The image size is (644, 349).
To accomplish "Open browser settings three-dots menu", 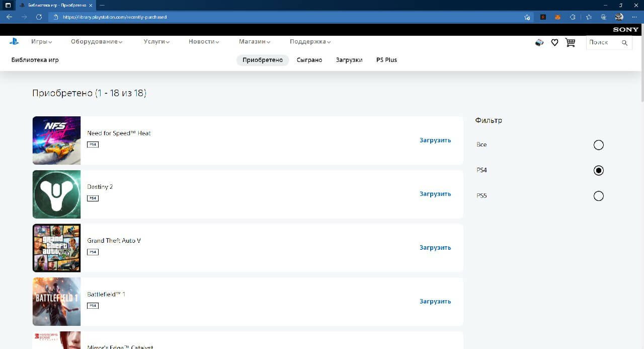I will pyautogui.click(x=634, y=17).
